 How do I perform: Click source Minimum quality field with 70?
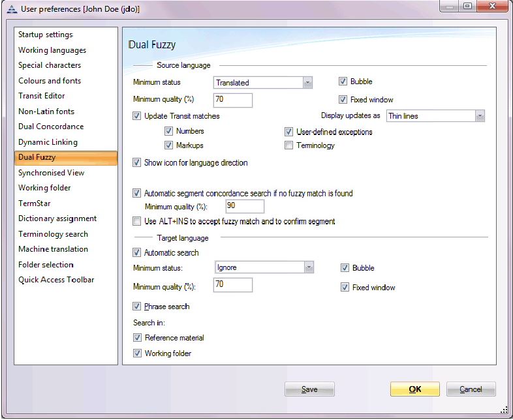[233, 100]
